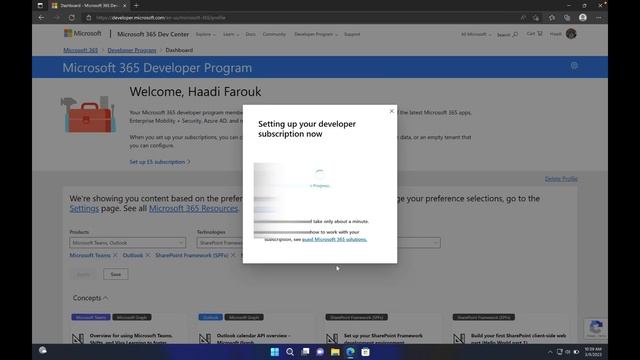Viewport: 640px width, 360px height.
Task: Open Microsoft 365 Dev Center home link
Action: [x=153, y=34]
